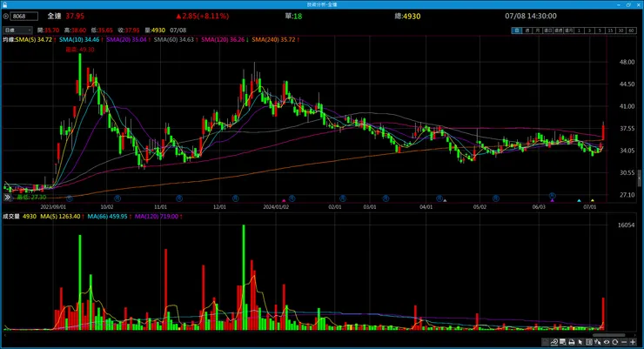Click the plus zoom-in icon
The image size is (644, 349).
(x=633, y=342)
